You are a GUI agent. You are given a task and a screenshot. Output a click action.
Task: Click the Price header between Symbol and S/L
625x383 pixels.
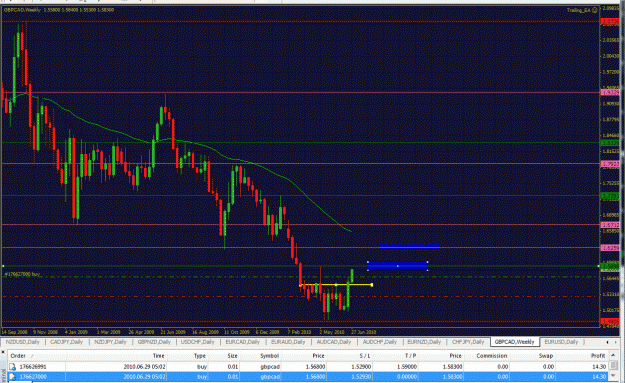click(318, 356)
